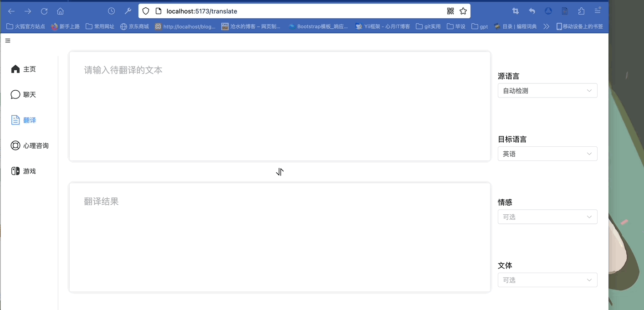Open 京东商城 bookmark
Image resolution: width=644 pixels, height=310 pixels.
click(135, 26)
